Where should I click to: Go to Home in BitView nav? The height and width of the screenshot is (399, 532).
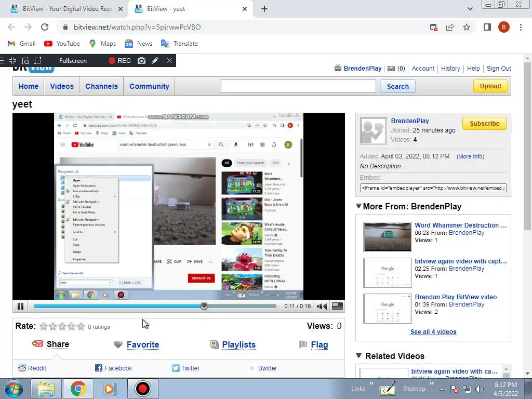click(29, 86)
